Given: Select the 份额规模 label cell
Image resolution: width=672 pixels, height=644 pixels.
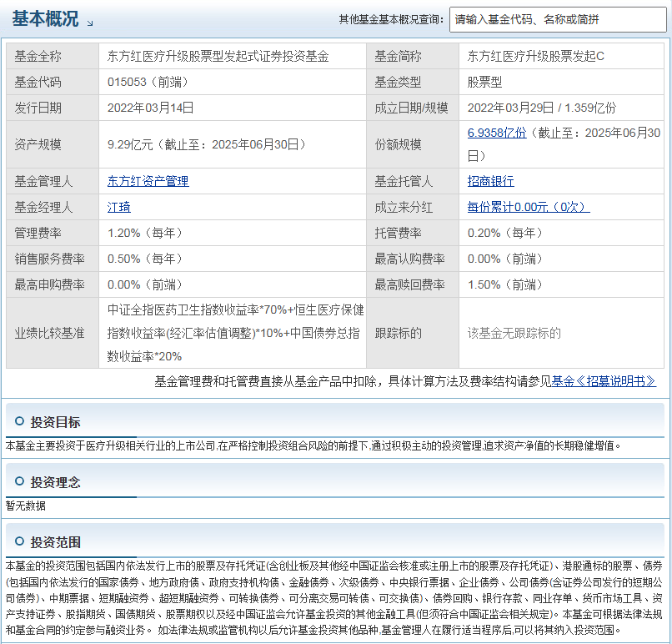Looking at the screenshot, I should pyautogui.click(x=412, y=144).
